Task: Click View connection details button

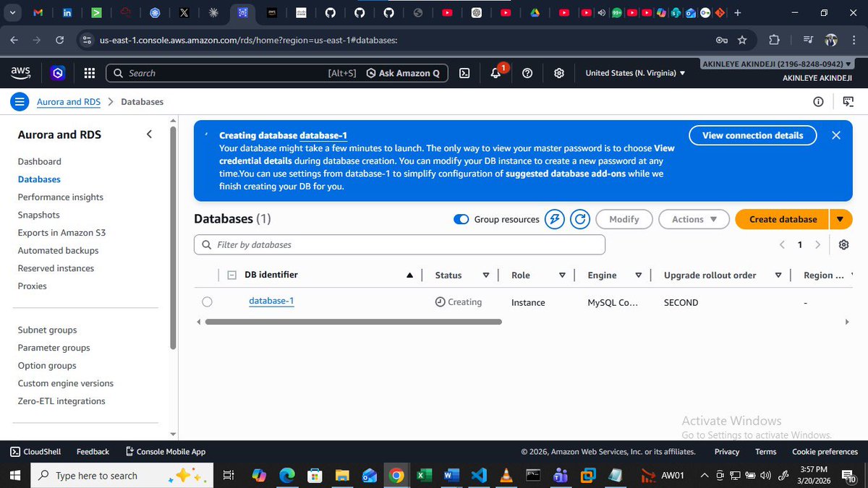Action: [x=753, y=135]
